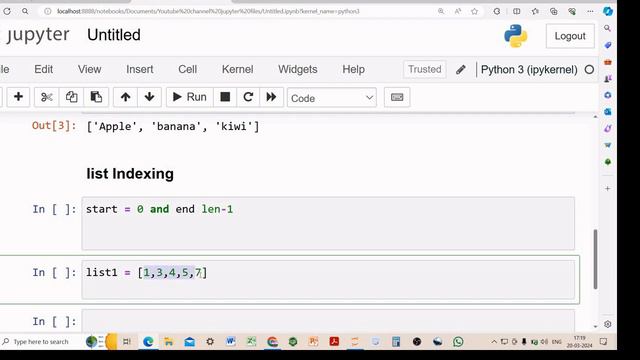
Task: Restart kernel and run all with fast-forward icon
Action: tap(271, 97)
